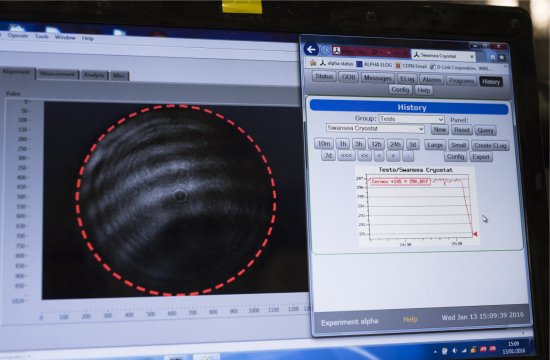Click the volume icon in system tray
Image resolution: width=550 pixels, height=360 pixels.
pyautogui.click(x=454, y=350)
